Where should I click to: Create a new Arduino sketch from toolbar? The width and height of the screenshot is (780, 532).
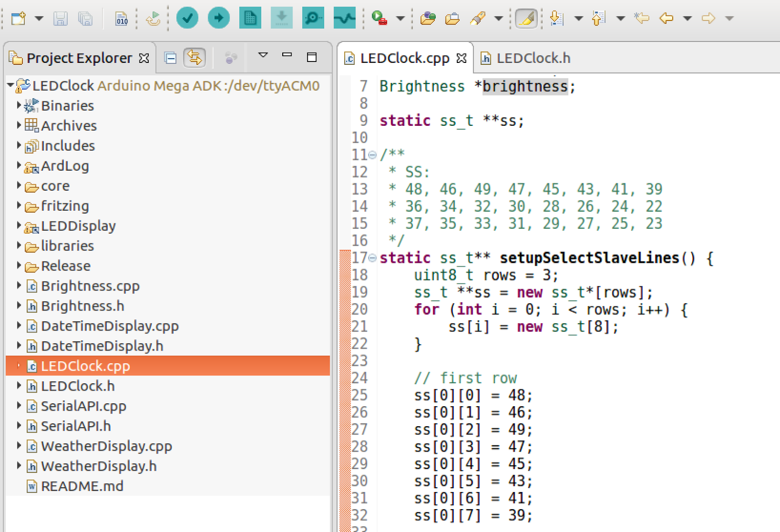pyautogui.click(x=250, y=19)
